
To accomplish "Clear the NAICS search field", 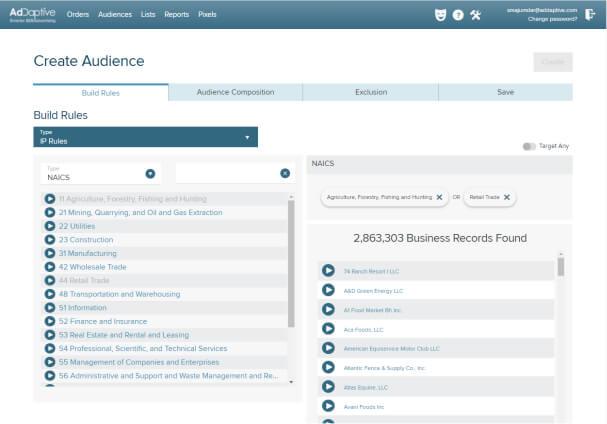I will (285, 173).
